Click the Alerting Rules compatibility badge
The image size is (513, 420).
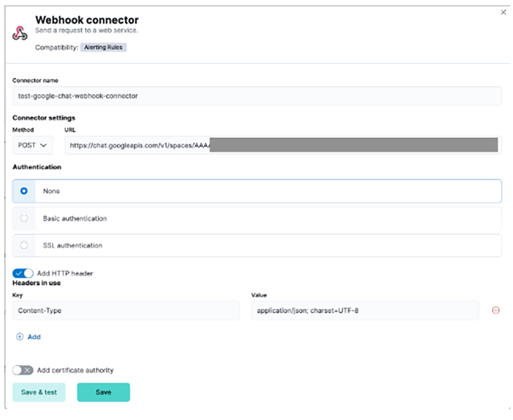click(x=103, y=47)
